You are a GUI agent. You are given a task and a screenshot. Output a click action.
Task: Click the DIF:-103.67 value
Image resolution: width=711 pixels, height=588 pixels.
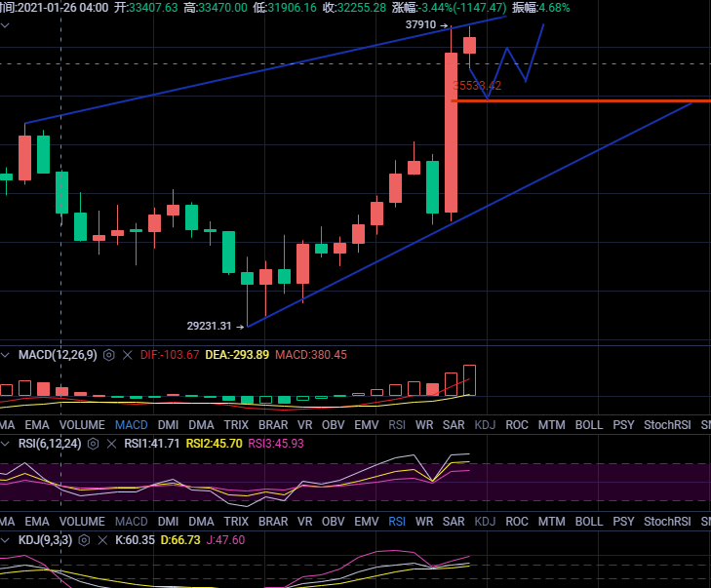tap(170, 355)
